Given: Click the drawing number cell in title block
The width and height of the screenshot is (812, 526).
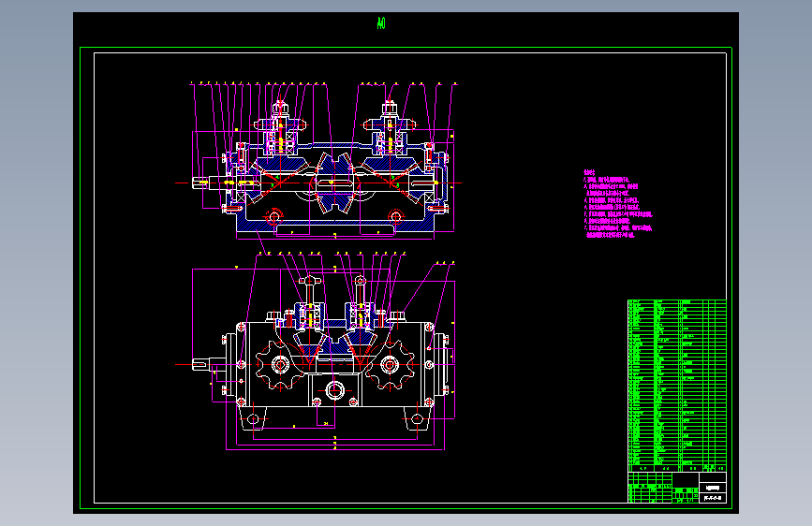Looking at the screenshot, I should [x=713, y=498].
